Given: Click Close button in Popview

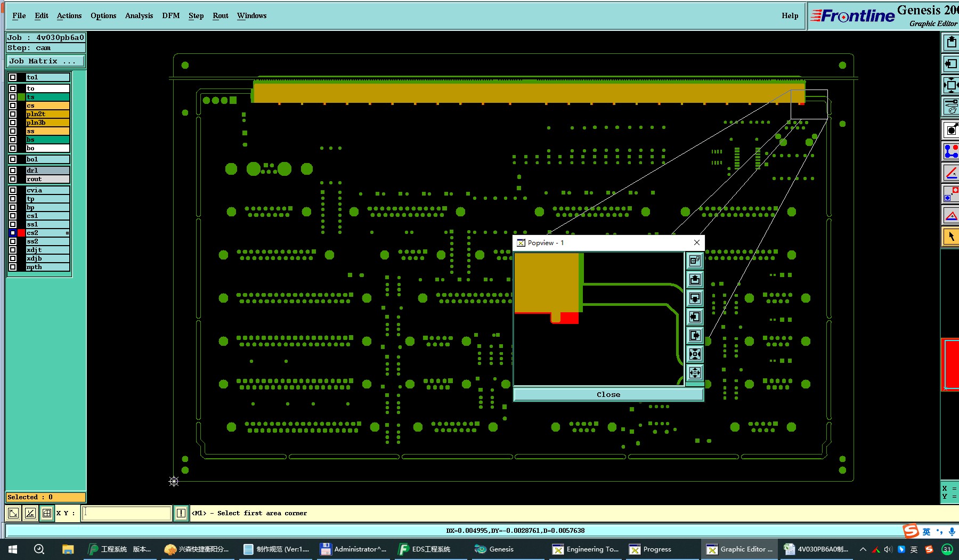Looking at the screenshot, I should [x=608, y=394].
